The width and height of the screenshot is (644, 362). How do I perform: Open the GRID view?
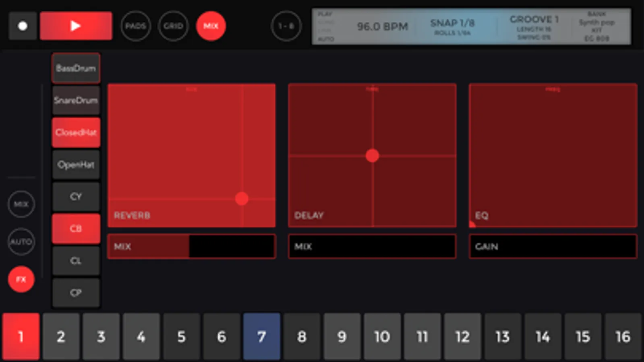(x=173, y=26)
